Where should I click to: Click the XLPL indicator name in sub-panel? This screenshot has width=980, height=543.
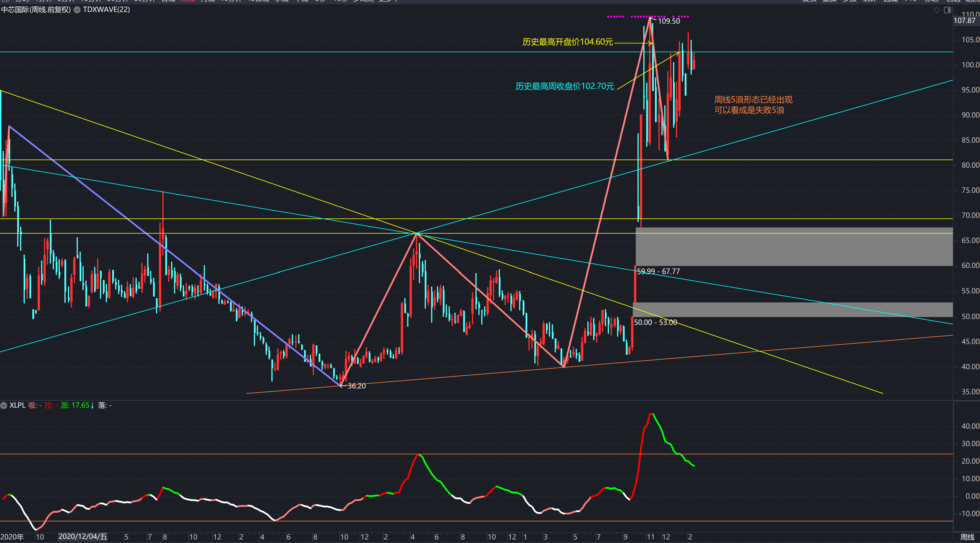click(17, 406)
